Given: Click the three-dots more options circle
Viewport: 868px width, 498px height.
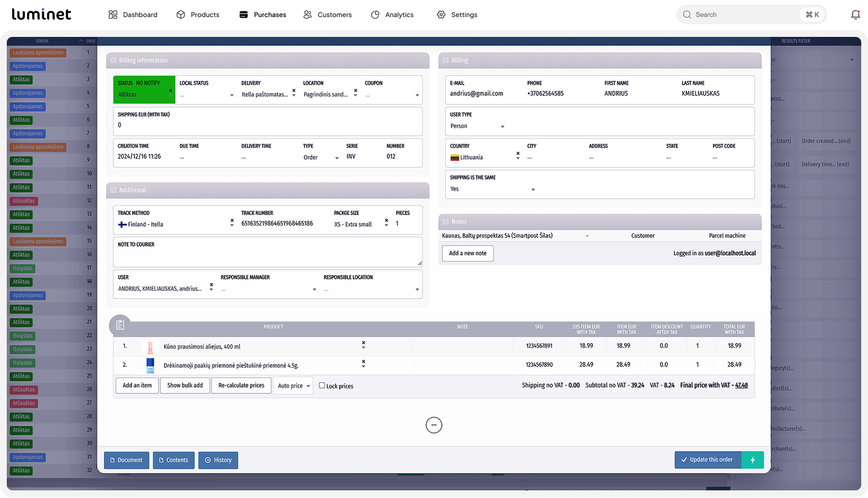Looking at the screenshot, I should click(433, 425).
